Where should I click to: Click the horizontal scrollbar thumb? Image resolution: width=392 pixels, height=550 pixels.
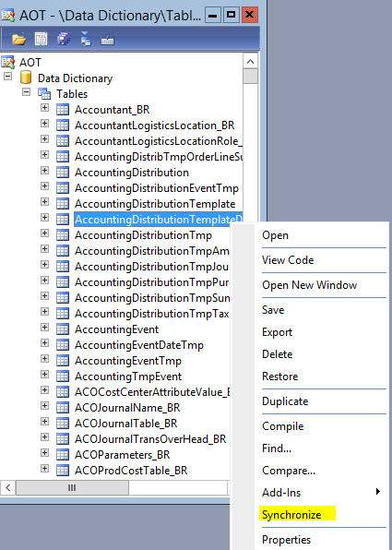click(72, 487)
